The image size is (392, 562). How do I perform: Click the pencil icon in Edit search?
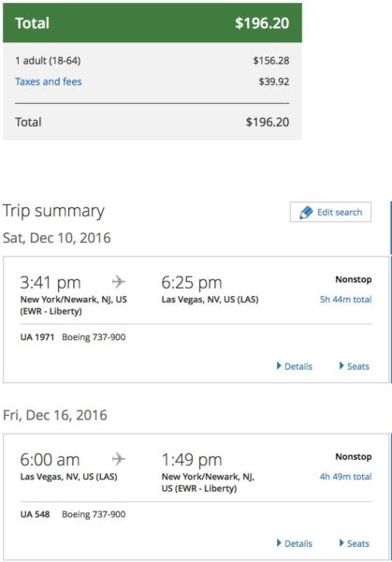[x=306, y=213]
